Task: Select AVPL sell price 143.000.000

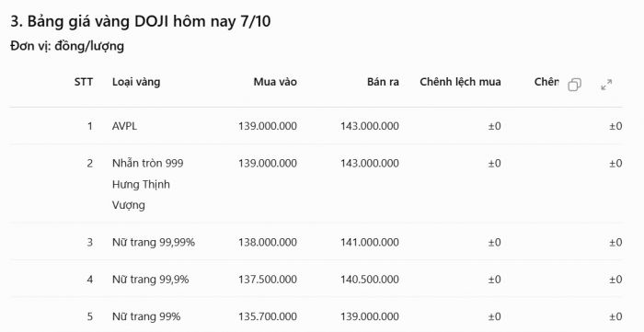Action: pyautogui.click(x=369, y=126)
